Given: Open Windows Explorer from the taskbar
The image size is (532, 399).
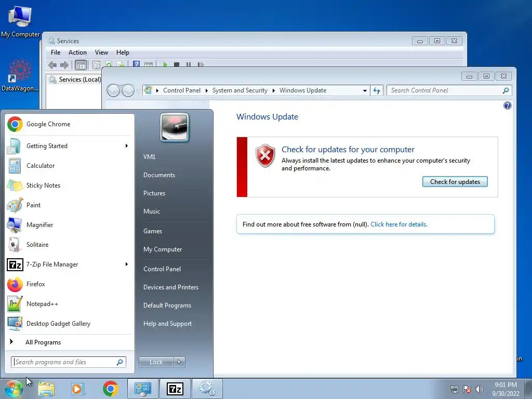Looking at the screenshot, I should (x=46, y=389).
